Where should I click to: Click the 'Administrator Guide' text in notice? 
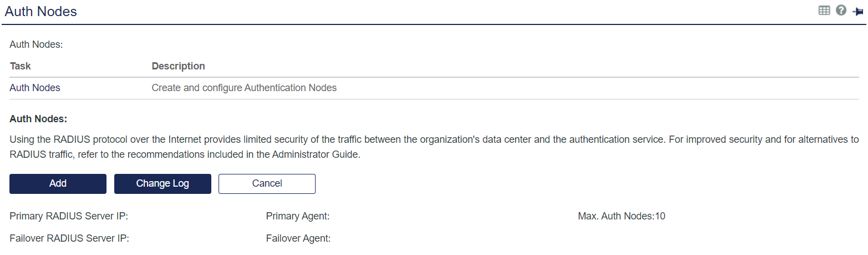(316, 155)
